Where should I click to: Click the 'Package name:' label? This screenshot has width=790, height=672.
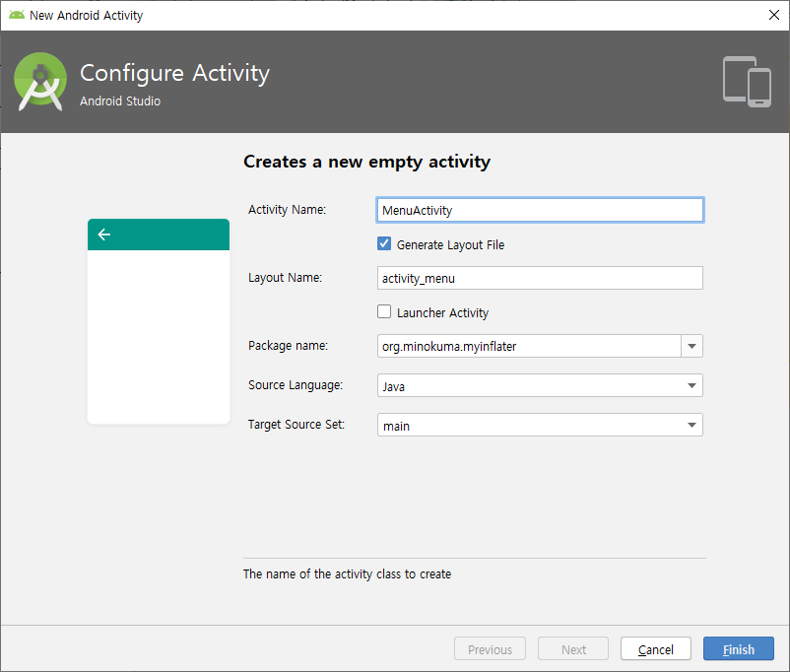[x=288, y=346]
